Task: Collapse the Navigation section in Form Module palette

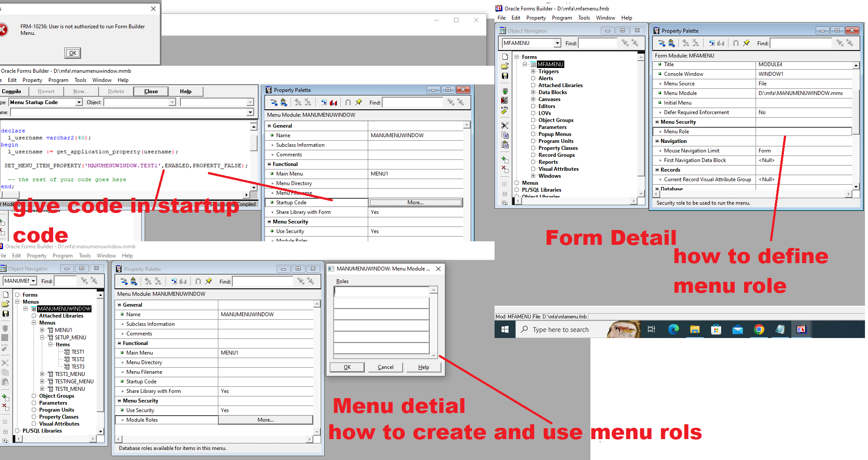Action: point(657,141)
